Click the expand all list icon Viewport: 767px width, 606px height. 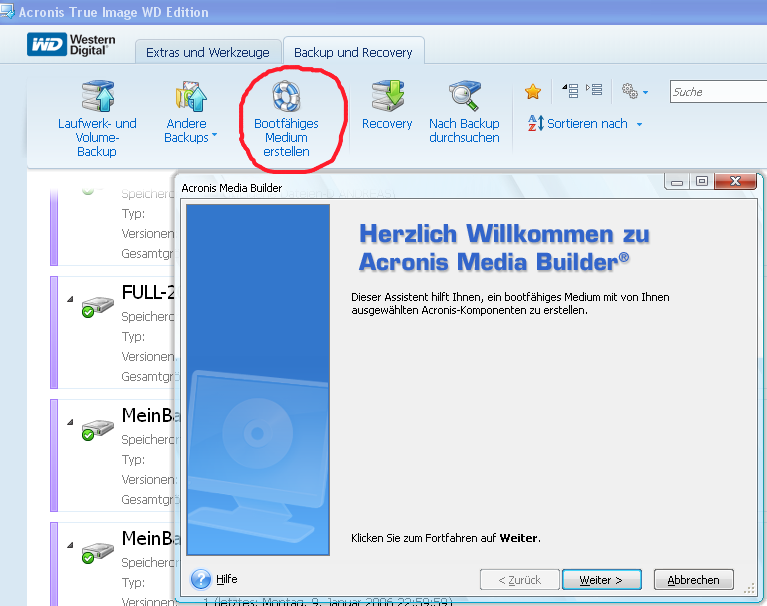[594, 90]
